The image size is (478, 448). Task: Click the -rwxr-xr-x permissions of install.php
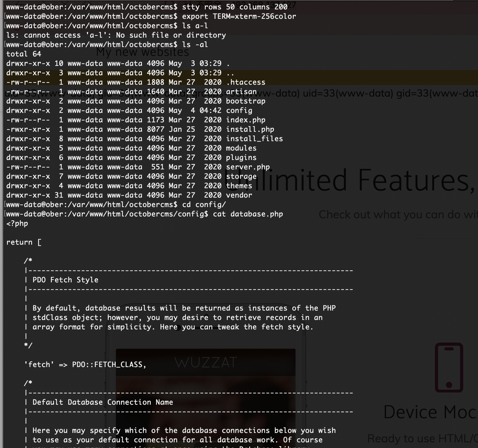pos(28,129)
